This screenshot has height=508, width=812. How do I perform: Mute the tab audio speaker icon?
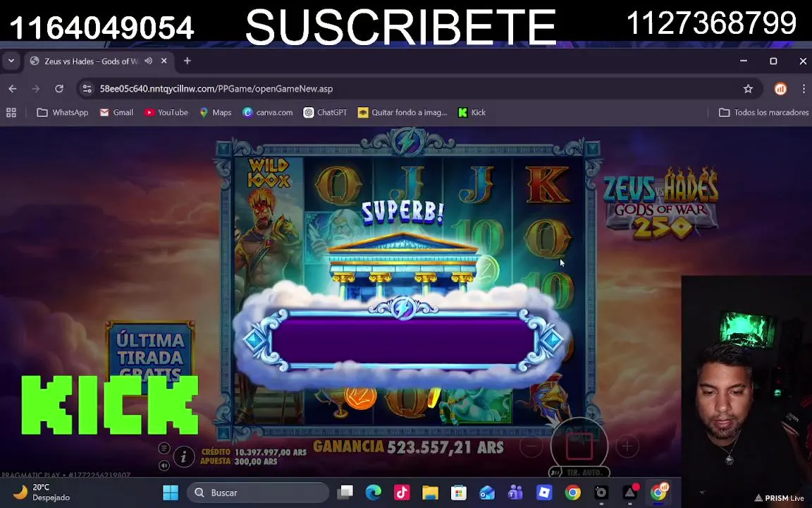point(149,61)
